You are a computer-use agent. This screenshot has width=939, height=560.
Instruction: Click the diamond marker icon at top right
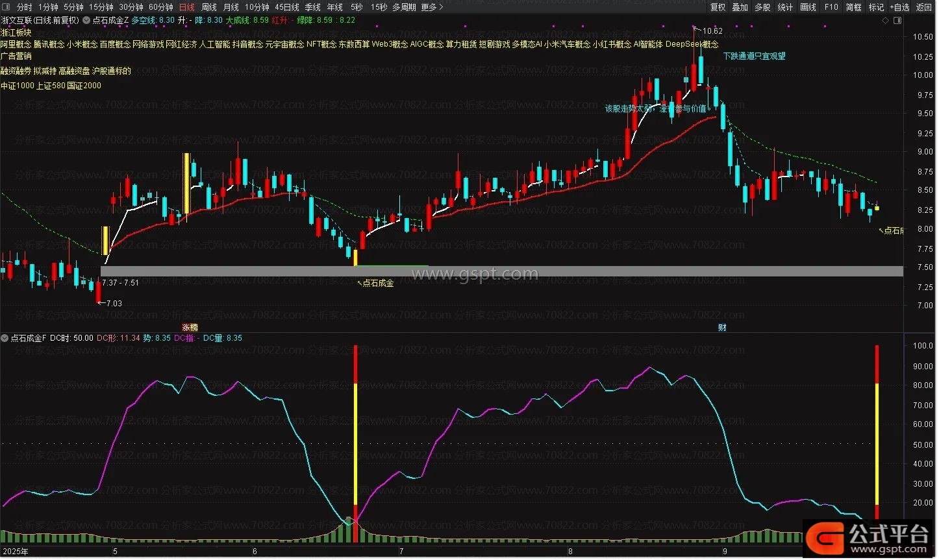pos(885,20)
